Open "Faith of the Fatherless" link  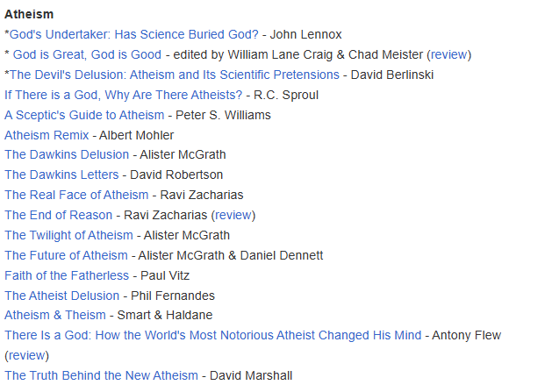tap(67, 275)
